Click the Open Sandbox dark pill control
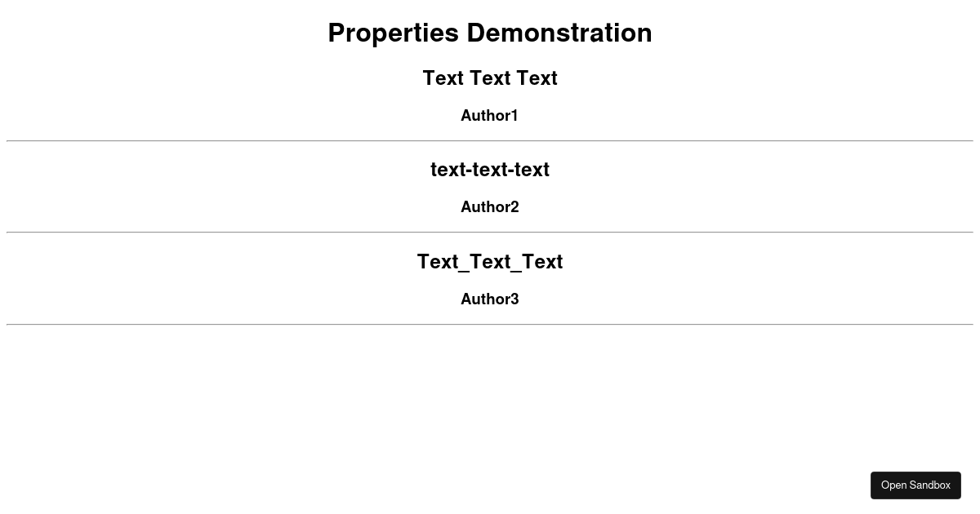 (x=915, y=485)
